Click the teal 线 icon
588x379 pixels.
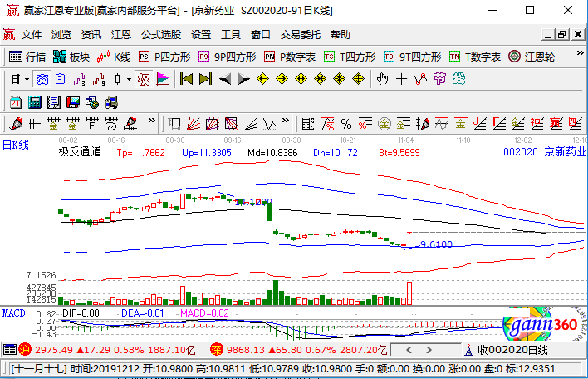click(x=458, y=79)
